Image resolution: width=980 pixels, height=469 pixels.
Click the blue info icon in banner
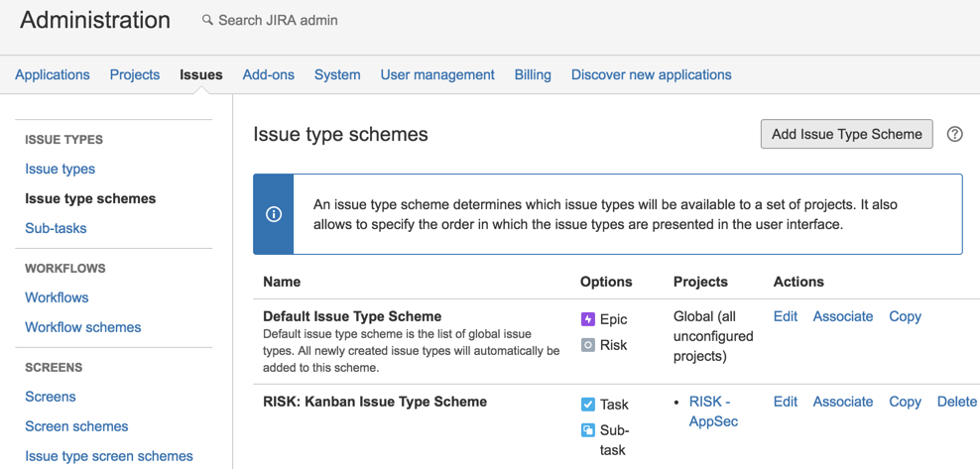274,214
